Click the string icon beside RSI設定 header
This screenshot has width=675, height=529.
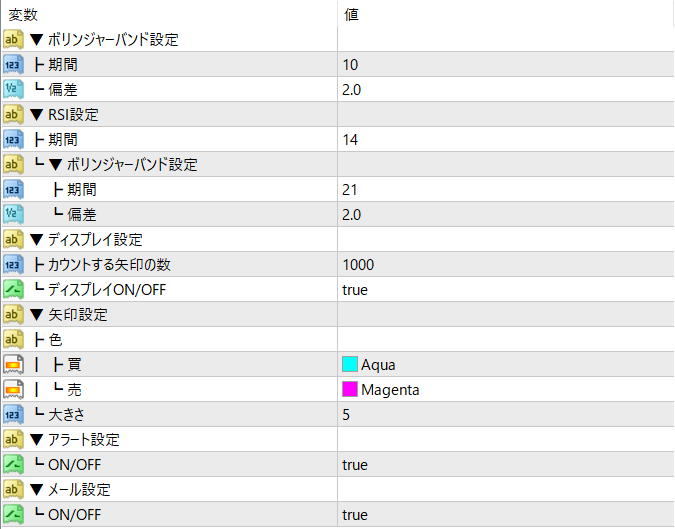tap(13, 115)
